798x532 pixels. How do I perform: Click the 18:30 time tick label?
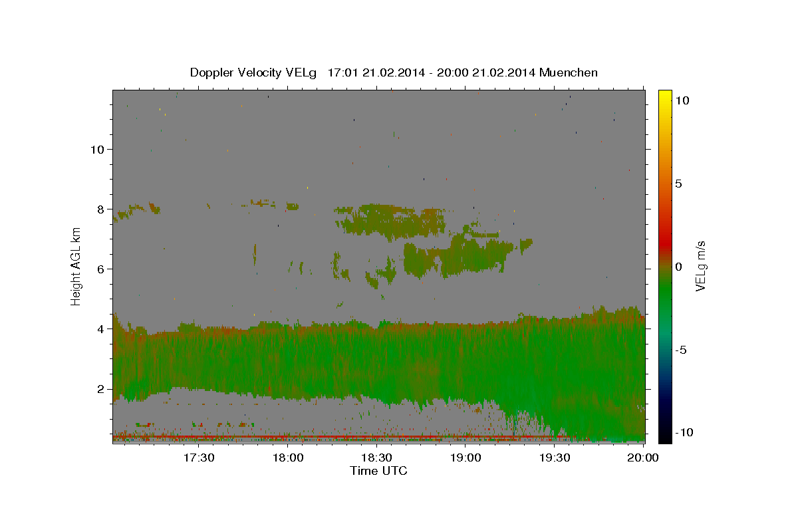(x=376, y=458)
